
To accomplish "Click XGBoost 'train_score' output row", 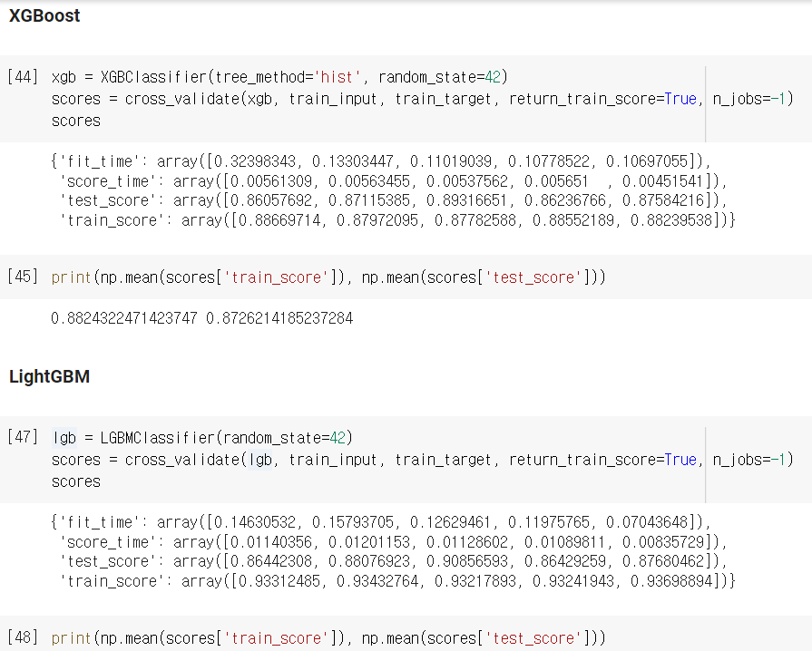I will [x=397, y=220].
